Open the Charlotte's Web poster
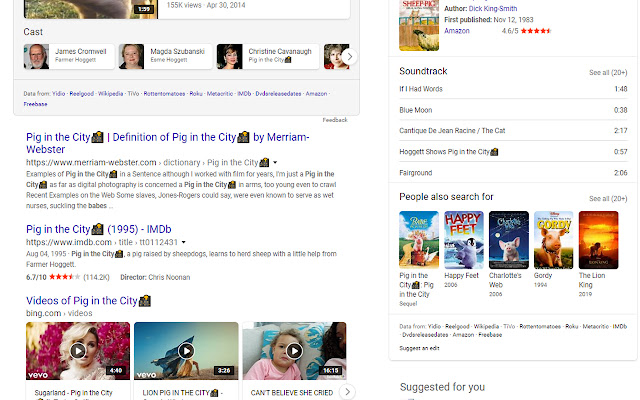 tap(509, 240)
